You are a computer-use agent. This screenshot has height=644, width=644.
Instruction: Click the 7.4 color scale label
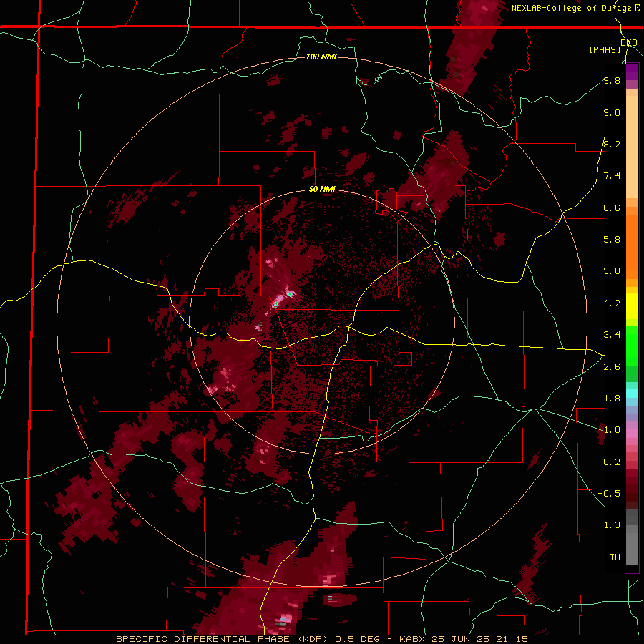(612, 176)
